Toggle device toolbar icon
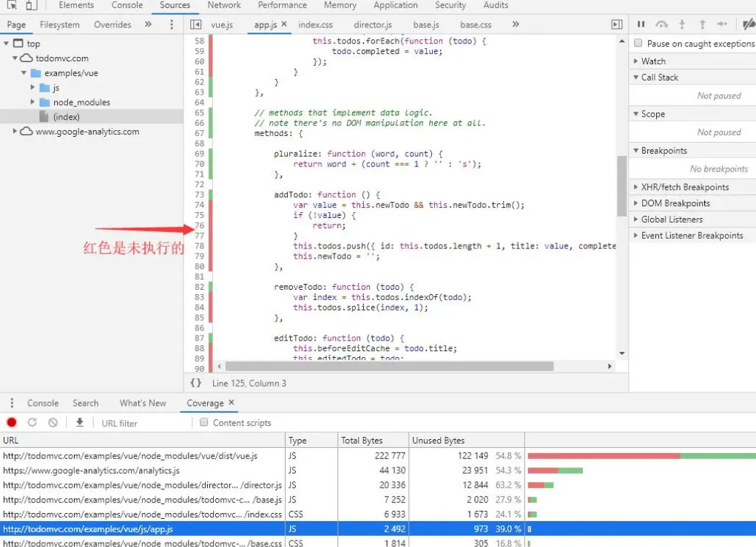The image size is (756, 547). point(31,5)
